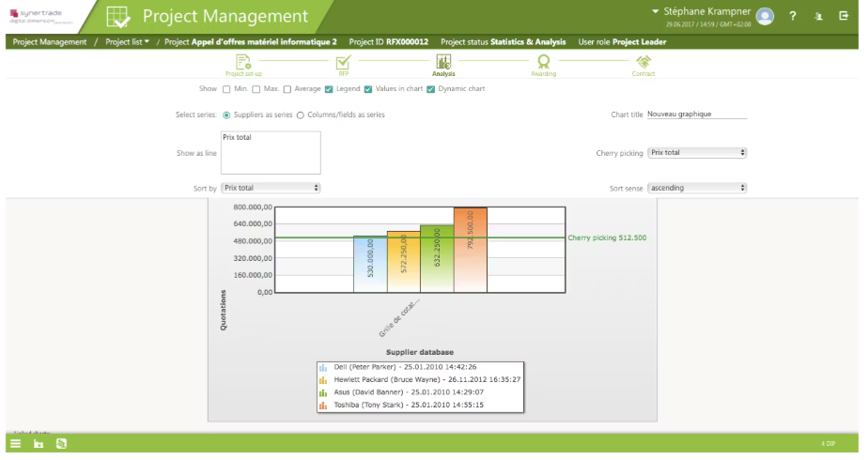
Task: Open the Project list breadcrumb menu
Action: tap(127, 41)
